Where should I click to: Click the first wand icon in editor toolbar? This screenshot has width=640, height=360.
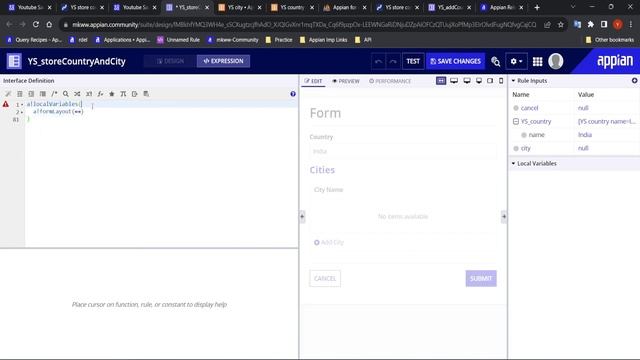(x=8, y=94)
